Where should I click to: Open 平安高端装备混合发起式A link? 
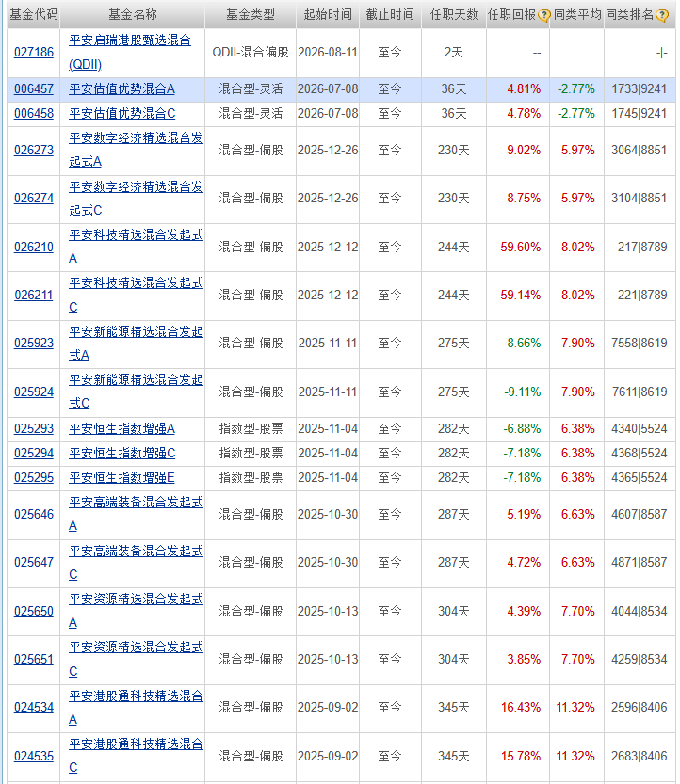[x=137, y=514]
